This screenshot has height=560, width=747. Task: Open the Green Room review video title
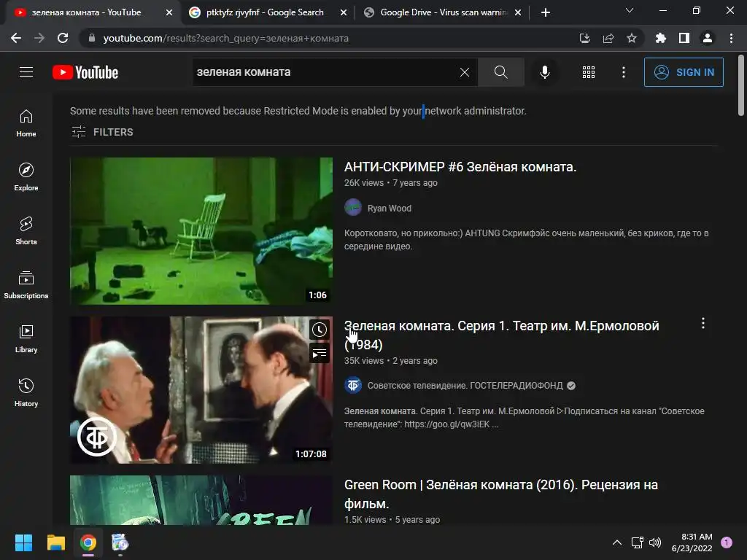(500, 494)
